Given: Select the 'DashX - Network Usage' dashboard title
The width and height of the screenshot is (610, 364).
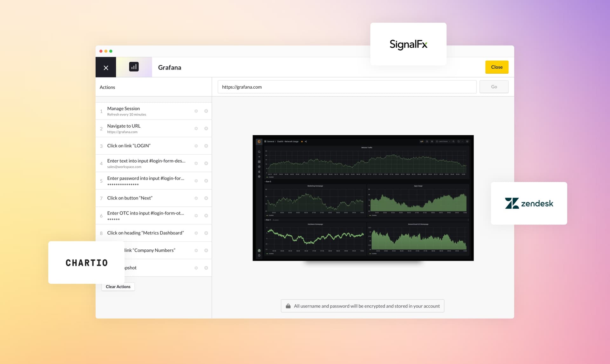Looking at the screenshot, I should coord(288,141).
